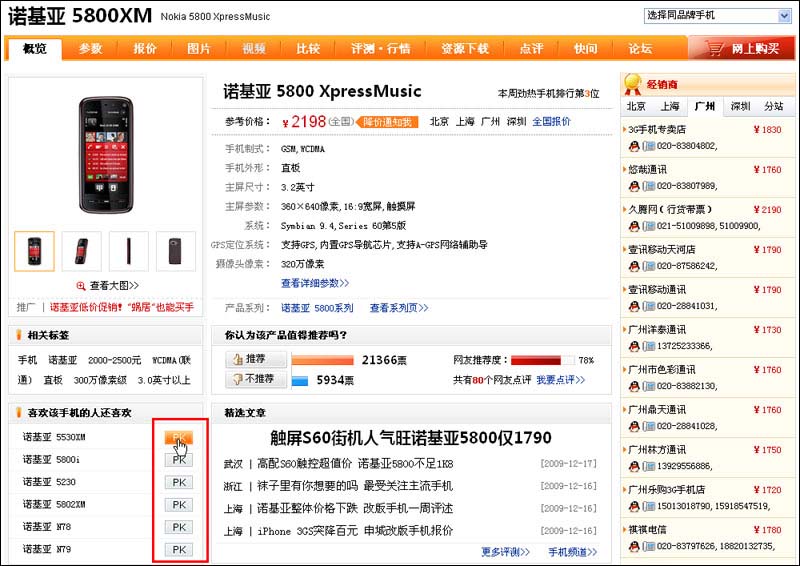The height and width of the screenshot is (566, 800).
Task: Click QQ penguin icon for 3G手机专卖店
Action: [634, 146]
